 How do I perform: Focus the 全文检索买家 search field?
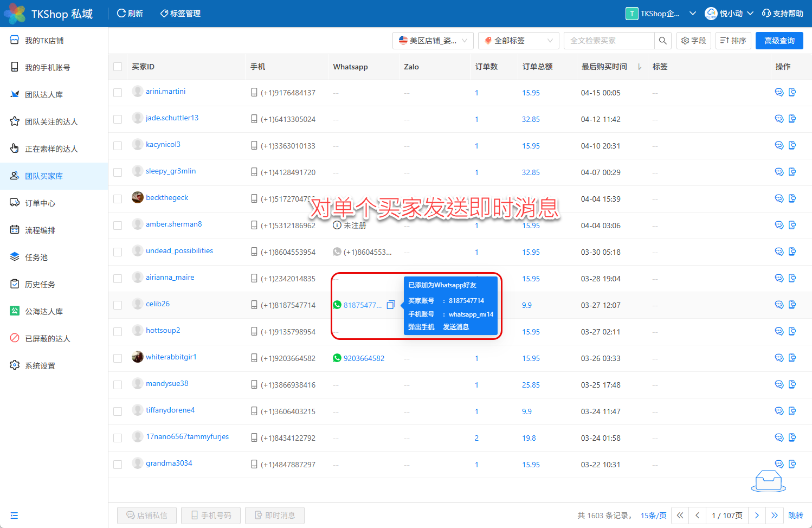(x=609, y=41)
